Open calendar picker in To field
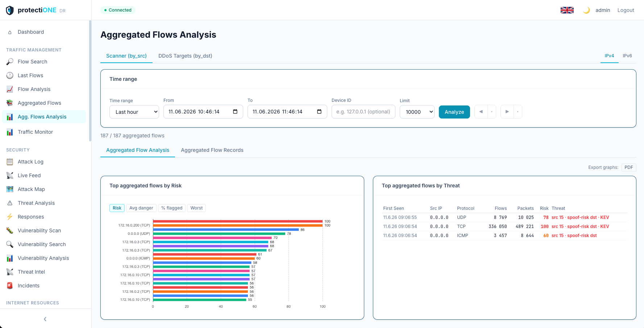644x328 pixels. click(319, 112)
